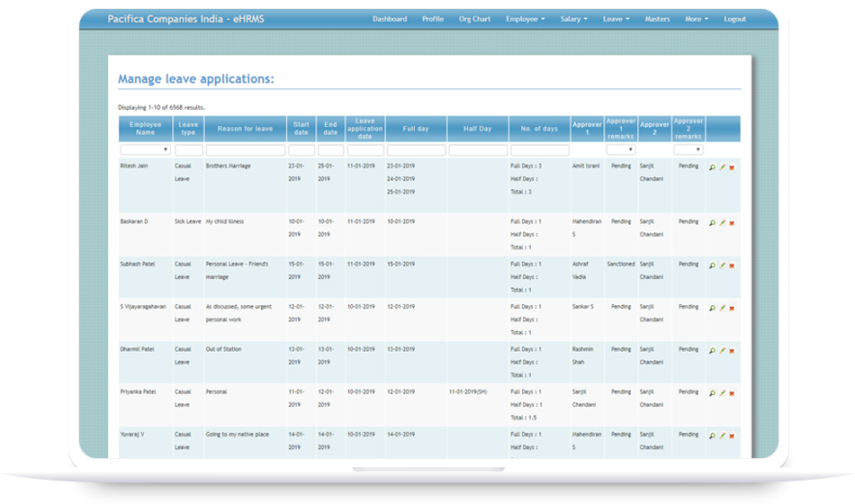
Task: View Baskaran D's sick leave record
Action: point(712,222)
